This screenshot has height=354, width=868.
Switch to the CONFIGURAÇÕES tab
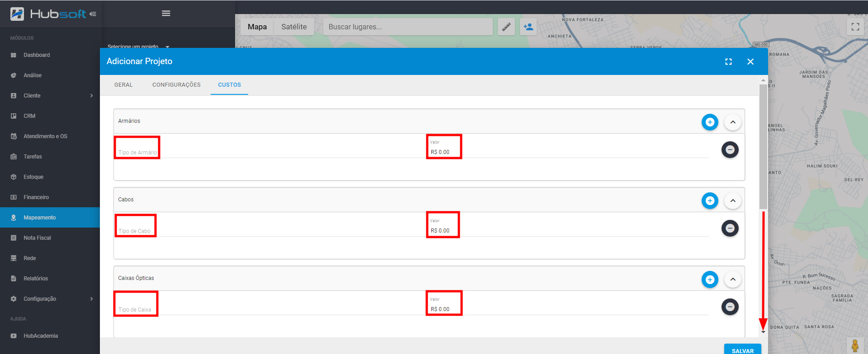click(x=176, y=85)
